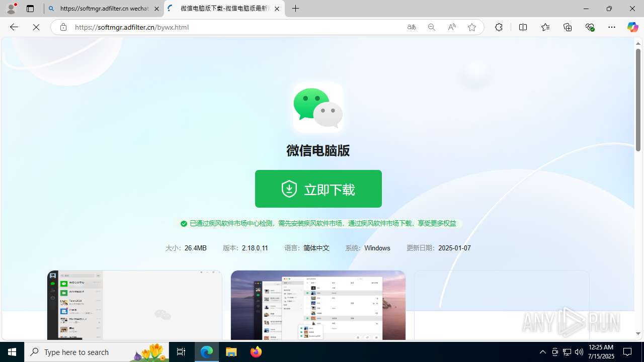Open the notification center icon
The width and height of the screenshot is (644, 362).
point(628,352)
